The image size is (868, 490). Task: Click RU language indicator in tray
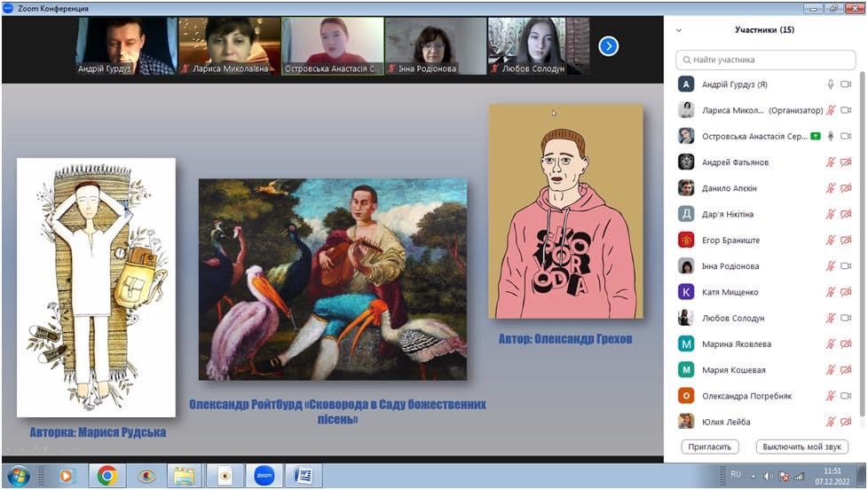(x=736, y=475)
